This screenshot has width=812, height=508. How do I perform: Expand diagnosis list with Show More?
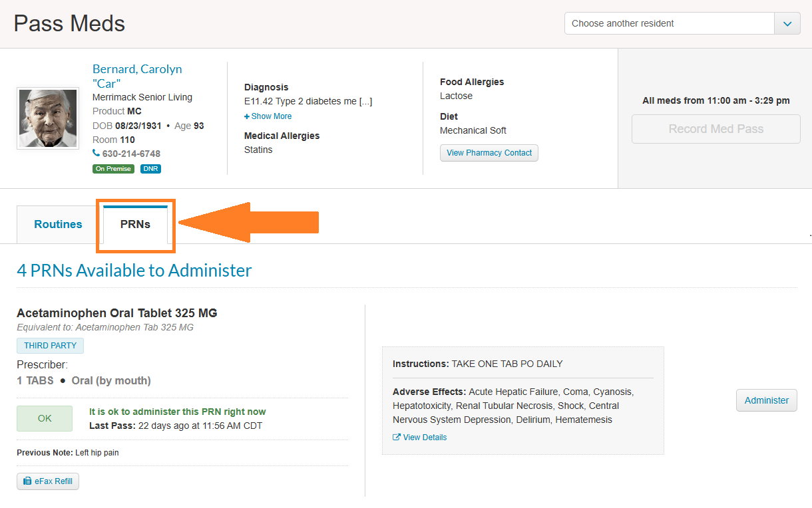271,116
